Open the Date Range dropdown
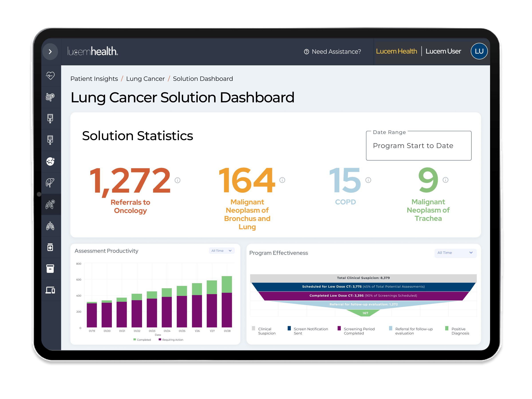 (419, 146)
